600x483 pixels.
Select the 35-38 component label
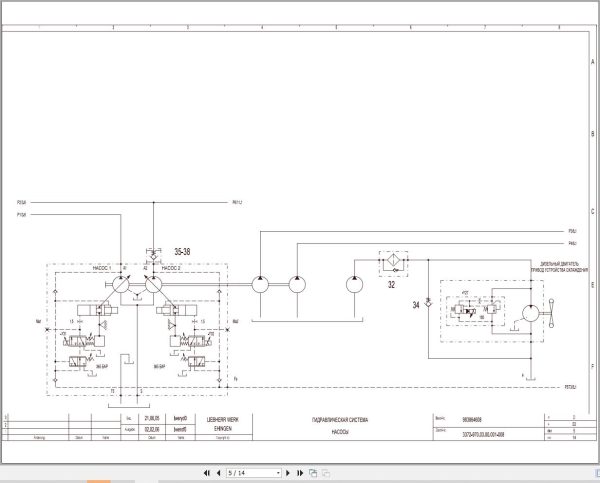coord(182,252)
